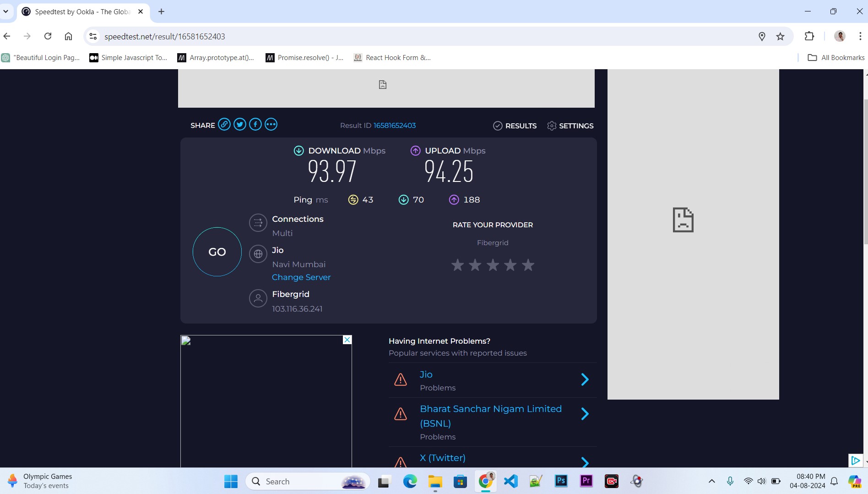Viewport: 868px width, 494px height.
Task: Open Simple Javascript bookmark
Action: [x=129, y=58]
